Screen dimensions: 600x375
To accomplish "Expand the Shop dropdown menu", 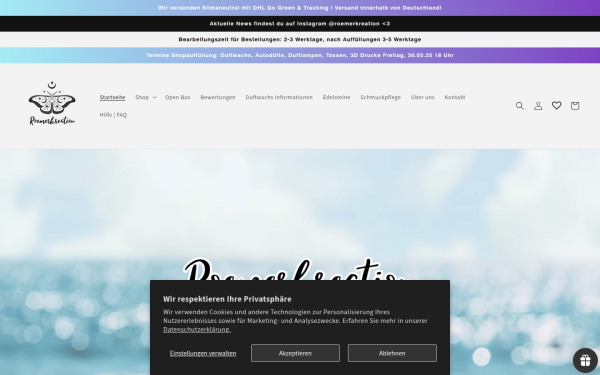I will (x=145, y=97).
